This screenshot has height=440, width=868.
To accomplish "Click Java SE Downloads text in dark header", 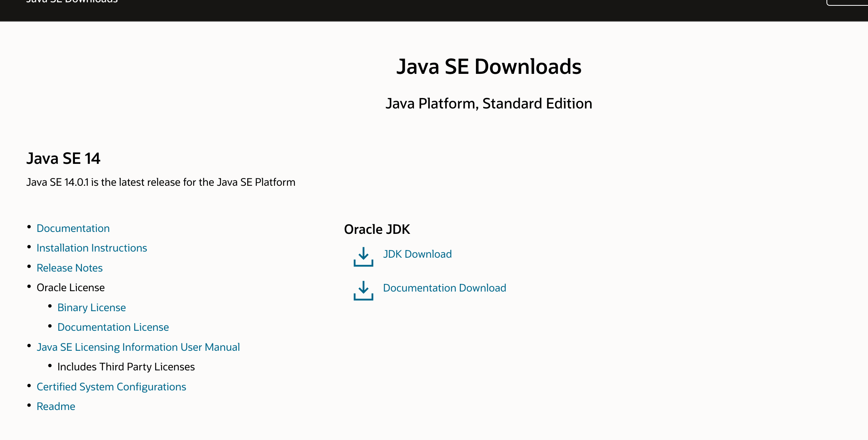I will 72,2.
